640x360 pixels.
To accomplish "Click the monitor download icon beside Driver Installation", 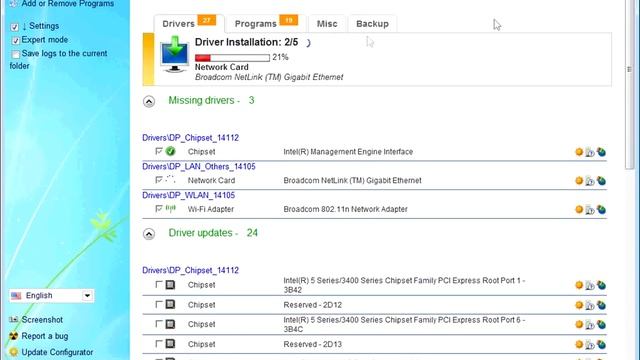I will coord(175,54).
